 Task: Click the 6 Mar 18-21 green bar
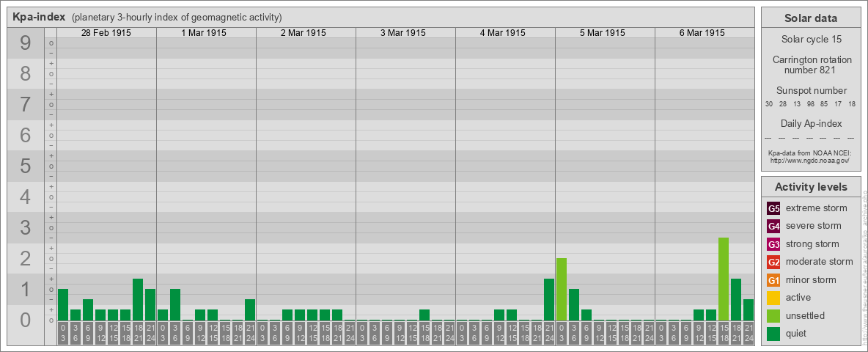736,299
